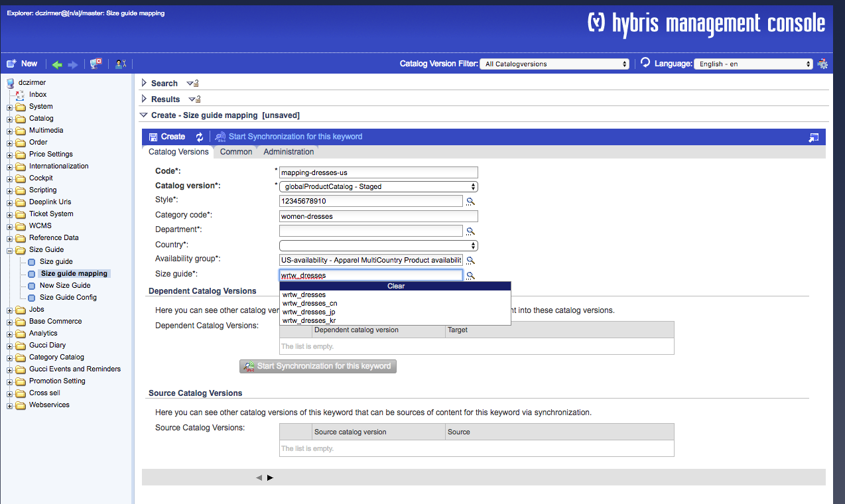Expand the System folder
Viewport: 845px width, 504px height.
tap(10, 107)
